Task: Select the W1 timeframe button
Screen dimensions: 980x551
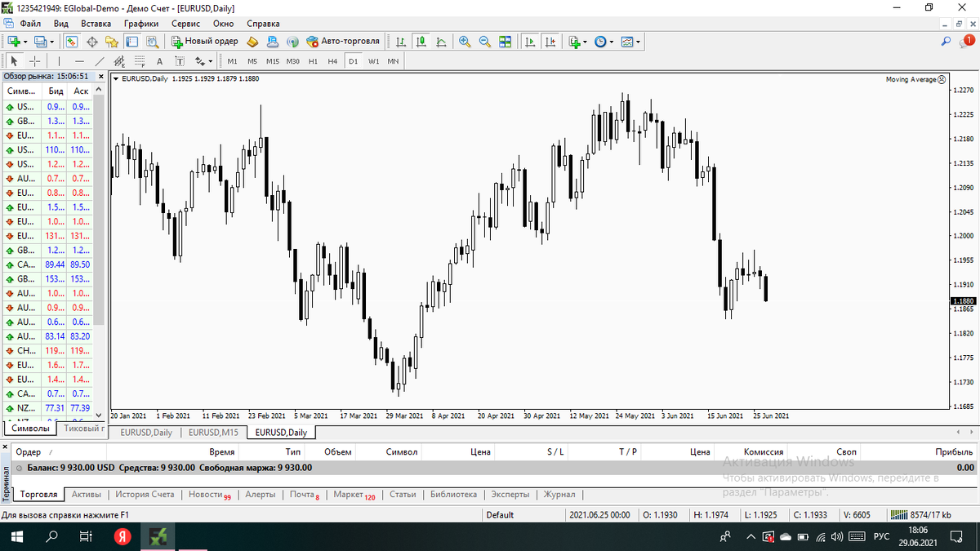Action: pyautogui.click(x=373, y=61)
